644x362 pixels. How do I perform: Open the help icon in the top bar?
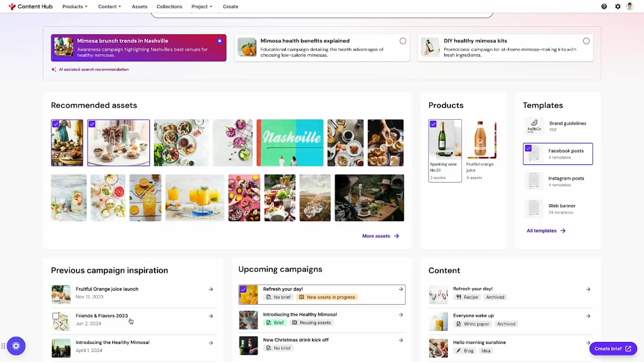[x=604, y=6]
